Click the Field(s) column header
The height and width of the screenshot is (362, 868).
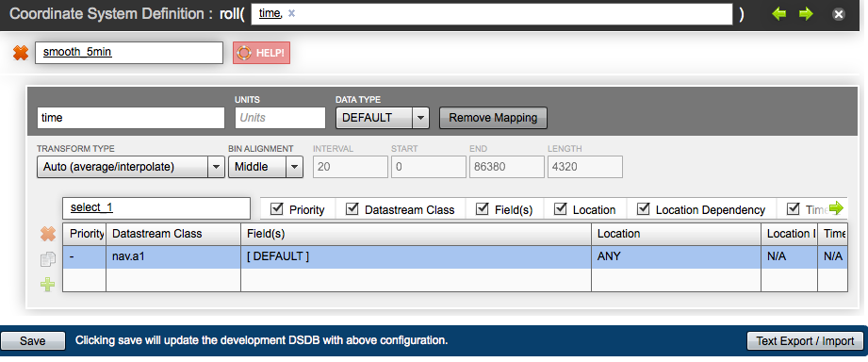click(x=417, y=234)
